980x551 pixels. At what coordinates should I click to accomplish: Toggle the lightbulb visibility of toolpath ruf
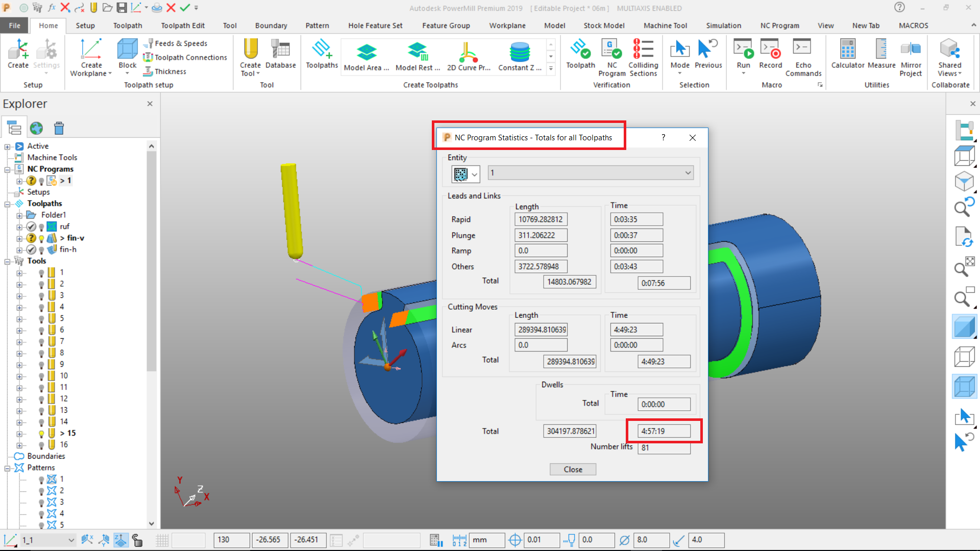tap(41, 227)
